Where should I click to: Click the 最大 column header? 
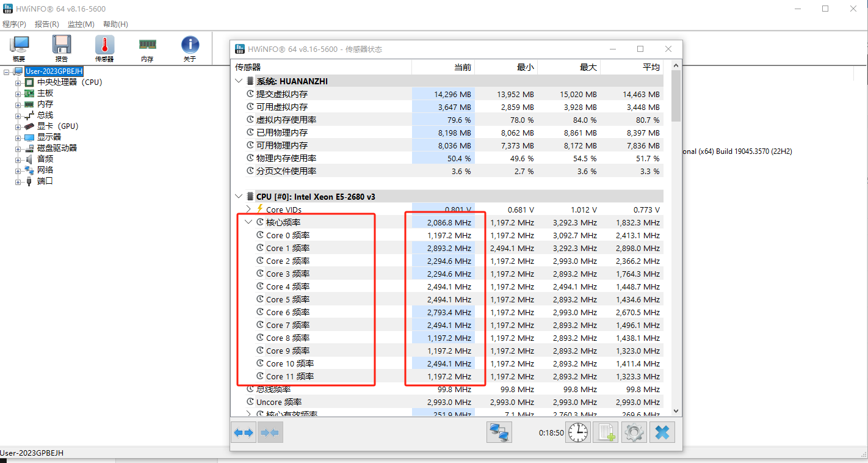point(569,67)
